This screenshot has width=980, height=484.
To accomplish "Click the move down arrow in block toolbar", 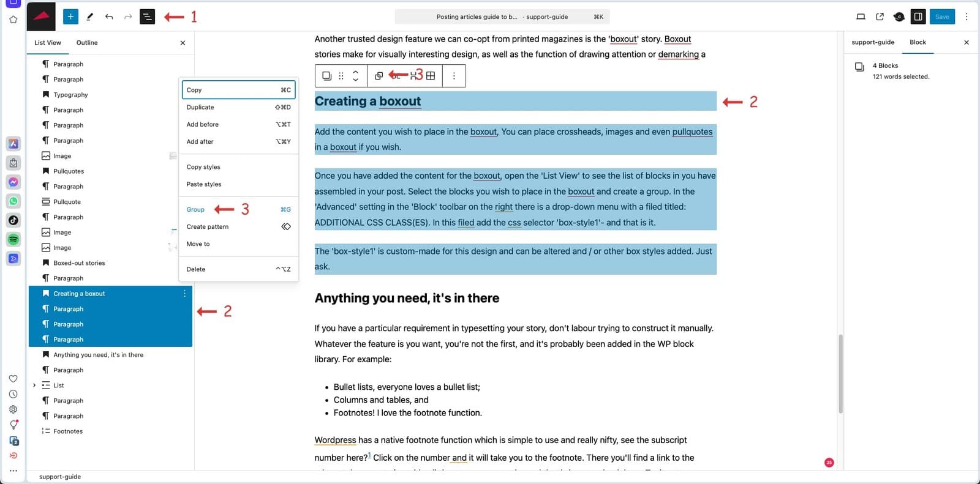I will 355,80.
